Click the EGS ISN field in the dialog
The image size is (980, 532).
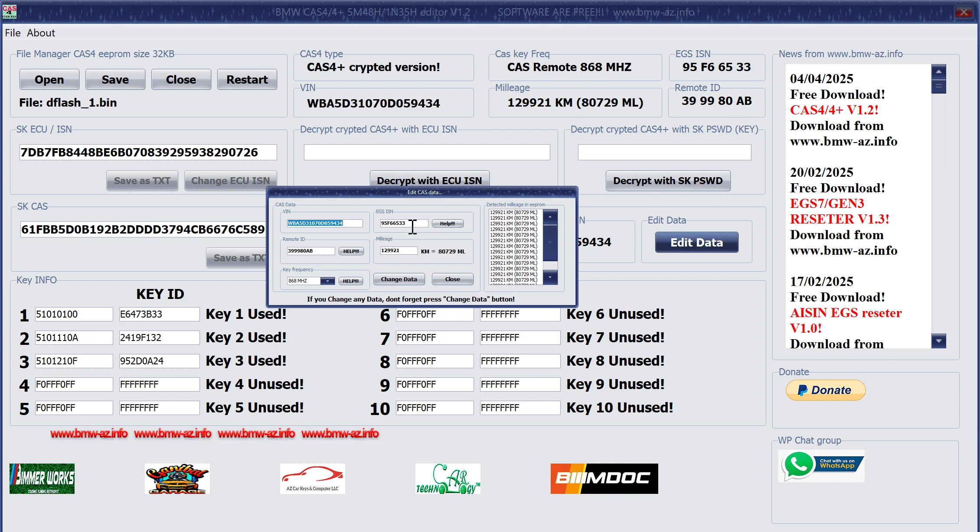[404, 223]
